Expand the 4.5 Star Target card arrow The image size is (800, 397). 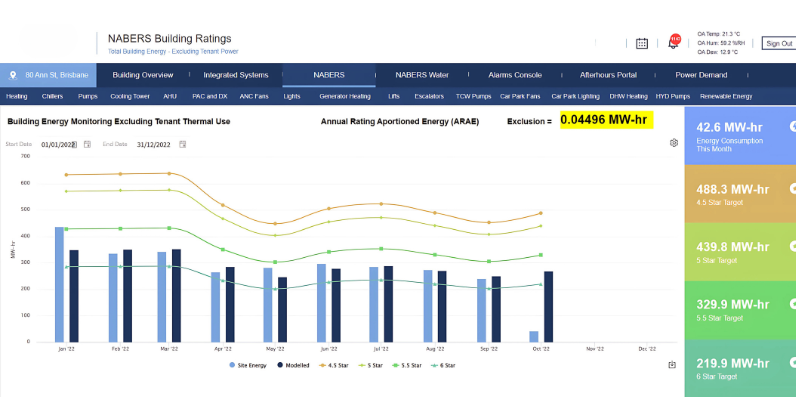pyautogui.click(x=793, y=188)
